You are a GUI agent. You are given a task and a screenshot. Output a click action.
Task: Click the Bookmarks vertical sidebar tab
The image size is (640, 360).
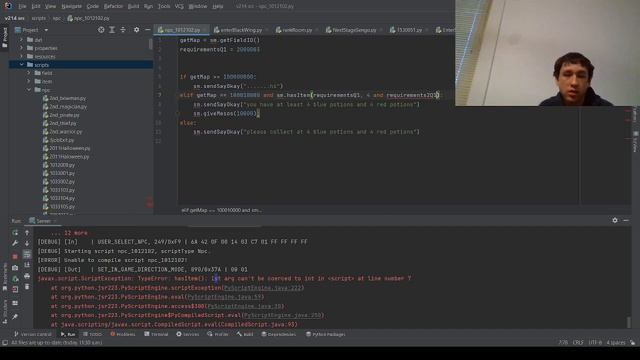click(4, 277)
